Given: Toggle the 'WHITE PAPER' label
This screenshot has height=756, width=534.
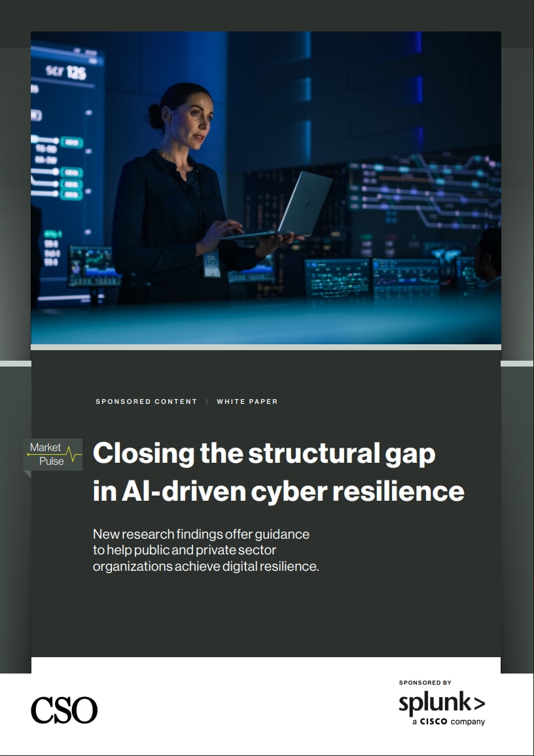Looking at the screenshot, I should pos(247,401).
